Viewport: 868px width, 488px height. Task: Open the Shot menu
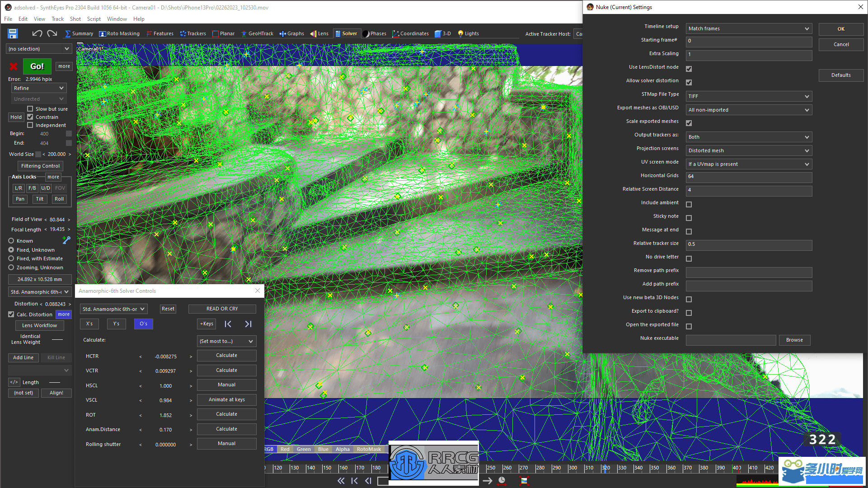click(75, 19)
